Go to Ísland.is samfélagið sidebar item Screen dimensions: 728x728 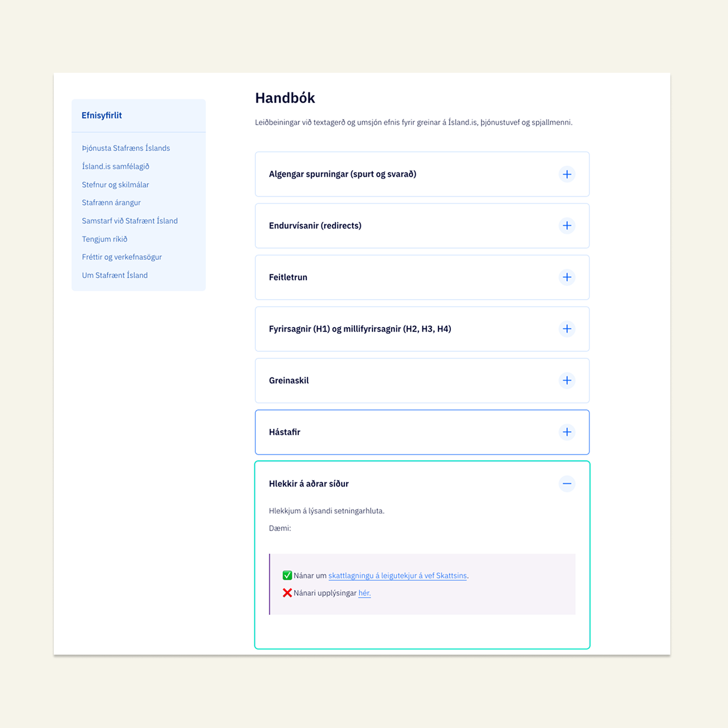[x=115, y=166]
